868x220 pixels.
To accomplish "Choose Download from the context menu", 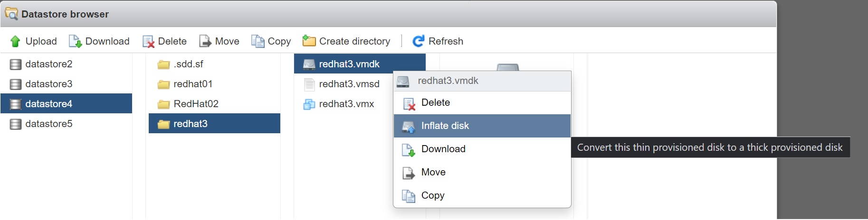I will point(443,149).
